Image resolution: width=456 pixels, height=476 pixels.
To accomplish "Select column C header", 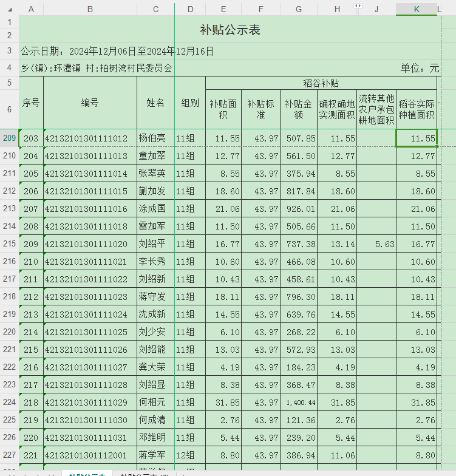I will tap(155, 10).
